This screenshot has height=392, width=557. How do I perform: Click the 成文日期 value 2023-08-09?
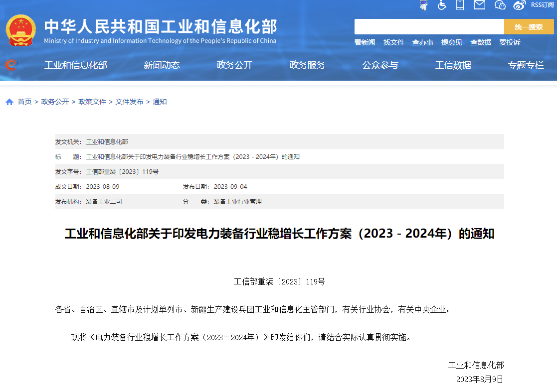(x=103, y=187)
